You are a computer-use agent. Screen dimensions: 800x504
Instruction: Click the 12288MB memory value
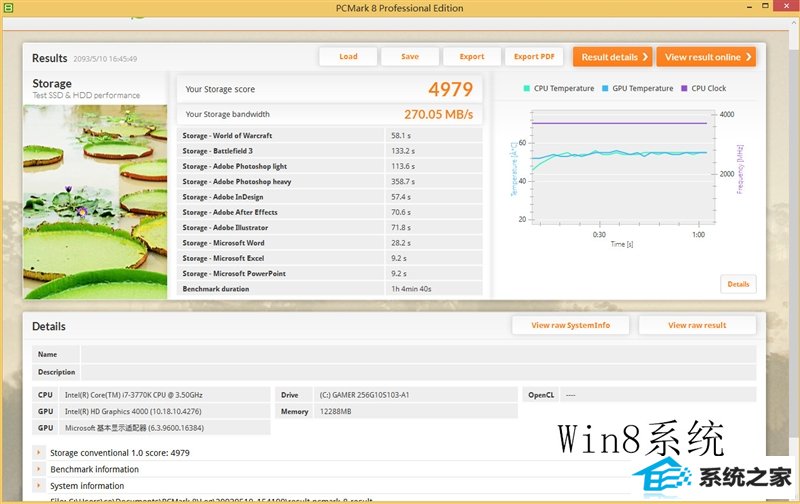coord(335,411)
